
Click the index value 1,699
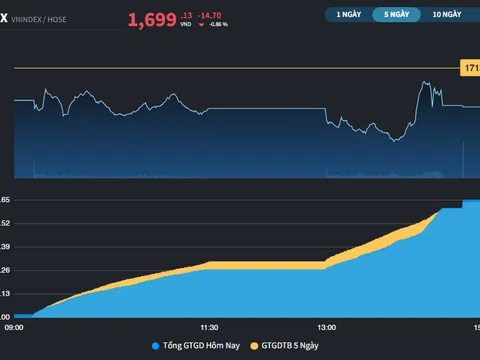152,20
